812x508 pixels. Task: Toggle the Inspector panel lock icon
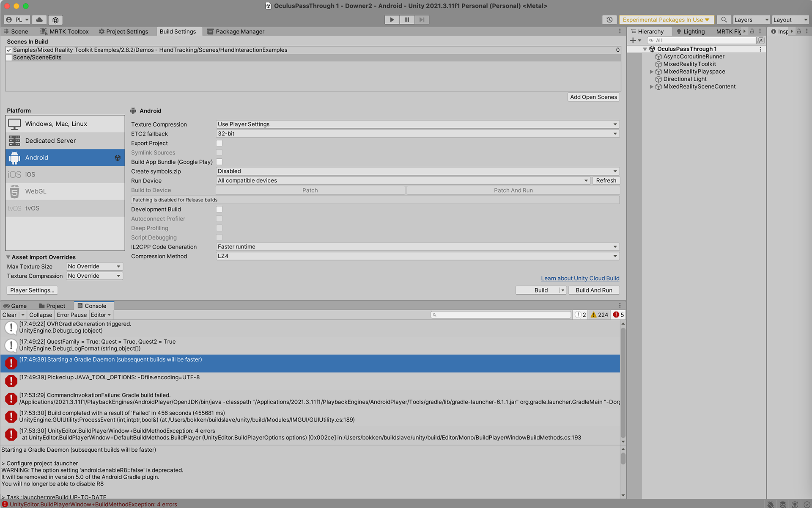click(799, 31)
